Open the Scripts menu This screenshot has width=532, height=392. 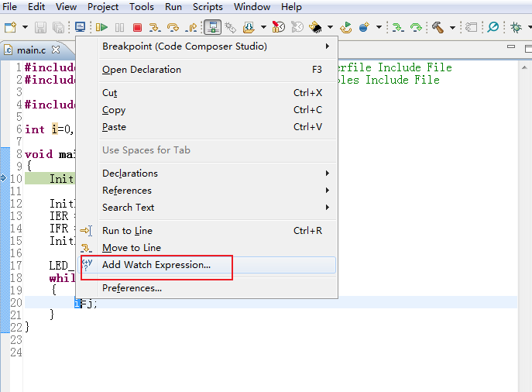pyautogui.click(x=208, y=7)
